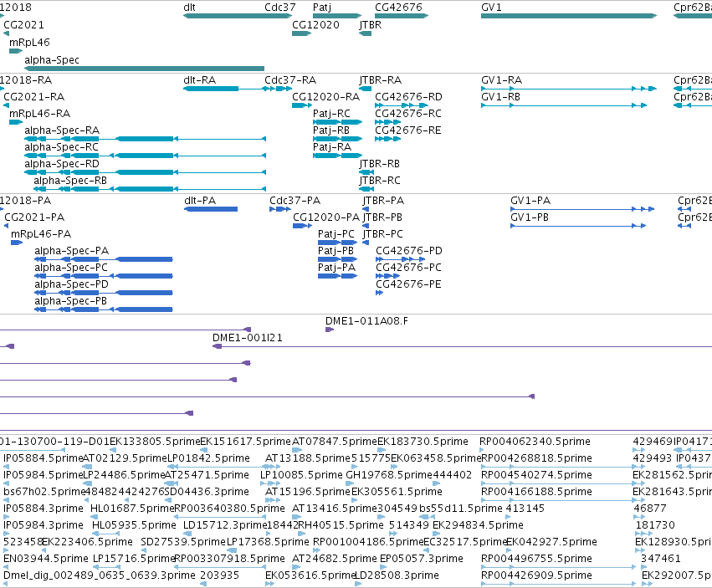Viewport: 712px width, 588px height.
Task: Click the GV1 gene feature bar
Action: 569,16
